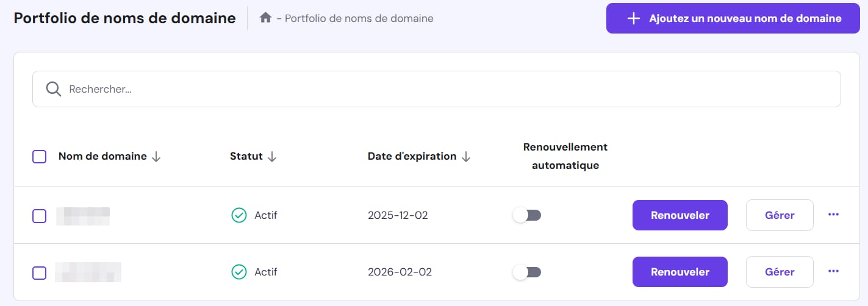This screenshot has height=306, width=868.
Task: Open Portfolio de noms de domaine breadcrumb
Action: 359,18
